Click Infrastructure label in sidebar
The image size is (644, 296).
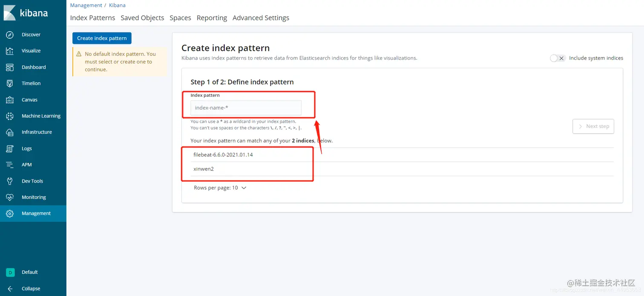[37, 132]
